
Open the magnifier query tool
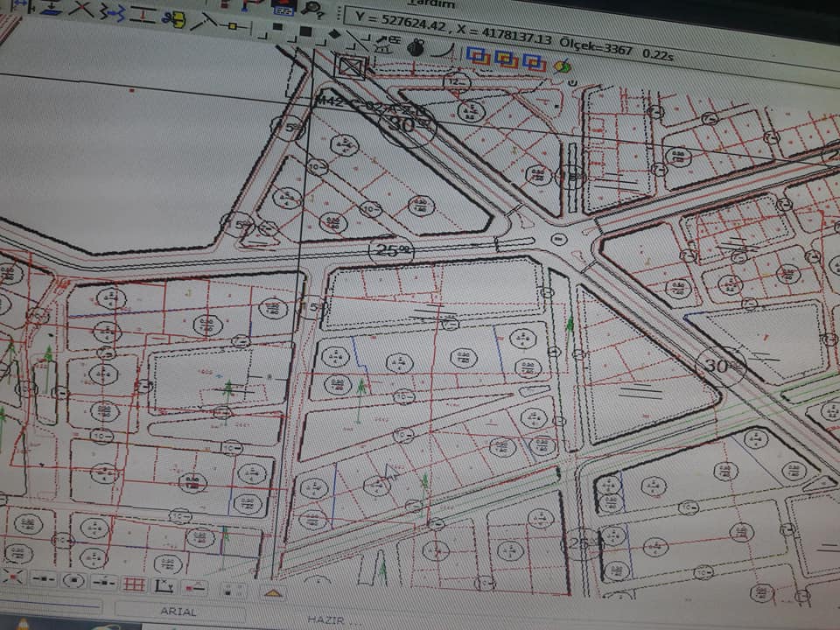pyautogui.click(x=313, y=9)
